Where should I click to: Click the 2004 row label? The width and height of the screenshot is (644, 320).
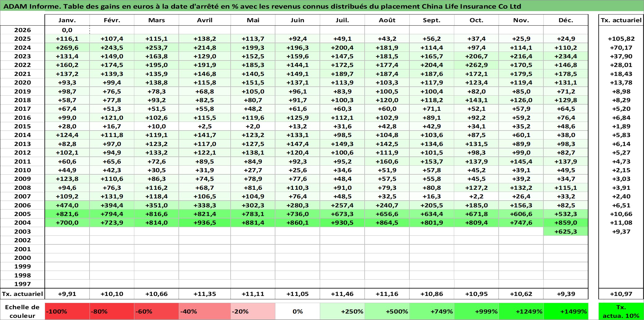(x=23, y=222)
